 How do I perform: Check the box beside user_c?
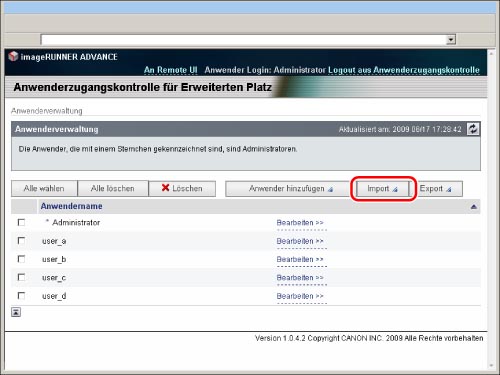[x=21, y=277]
